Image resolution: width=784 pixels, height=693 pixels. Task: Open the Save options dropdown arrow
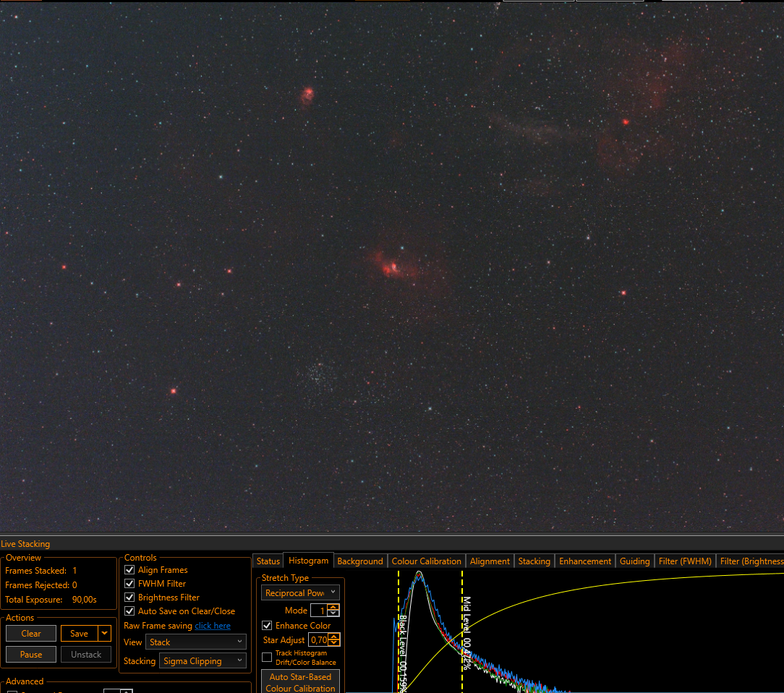(x=104, y=633)
